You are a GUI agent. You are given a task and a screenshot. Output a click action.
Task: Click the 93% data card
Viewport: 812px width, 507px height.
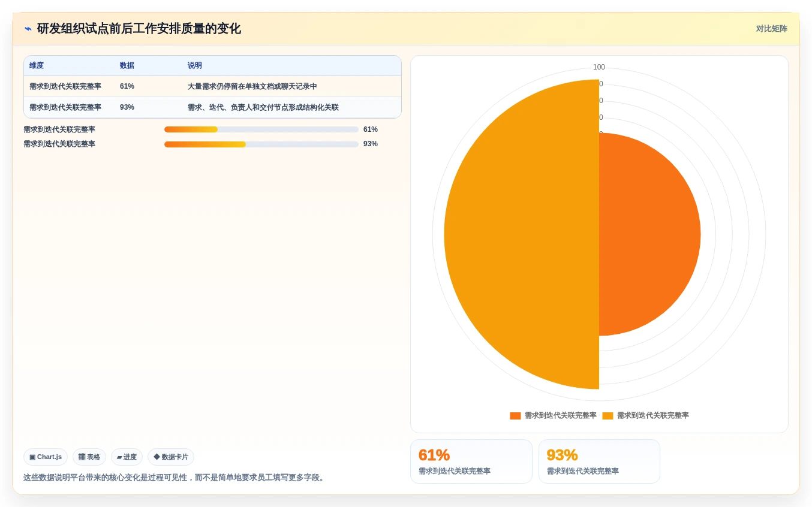[x=599, y=461]
